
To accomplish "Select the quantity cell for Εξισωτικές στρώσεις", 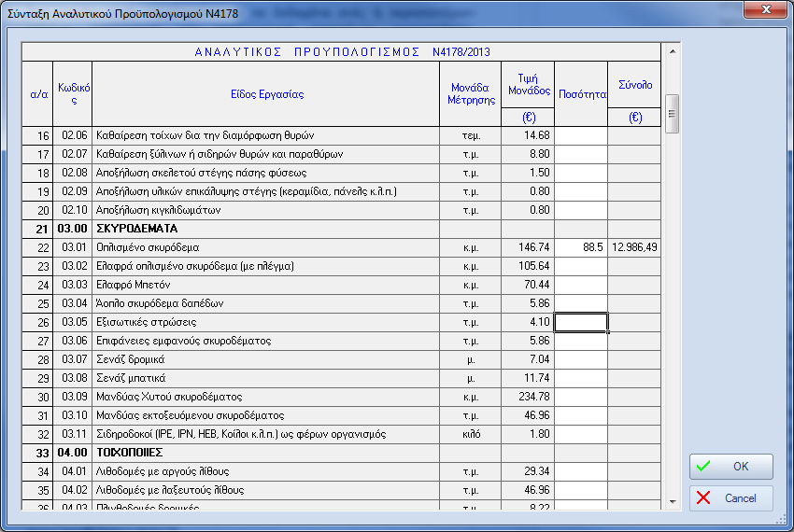I will [x=581, y=322].
